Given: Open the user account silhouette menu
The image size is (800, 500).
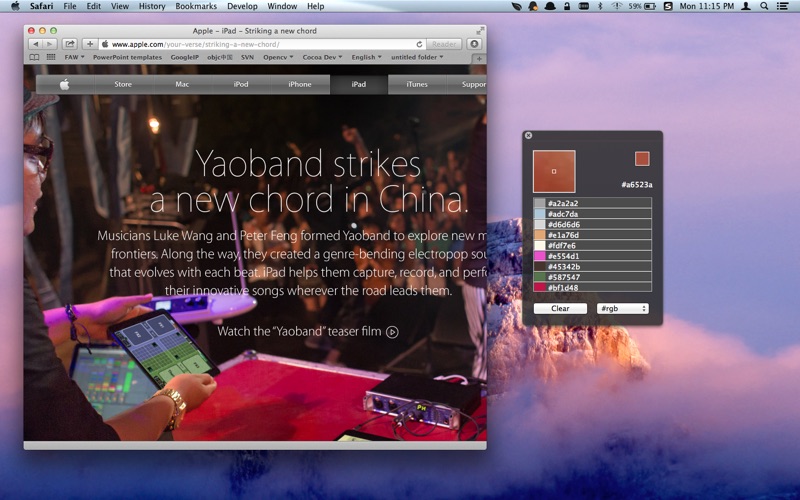Looking at the screenshot, I should [745, 6].
